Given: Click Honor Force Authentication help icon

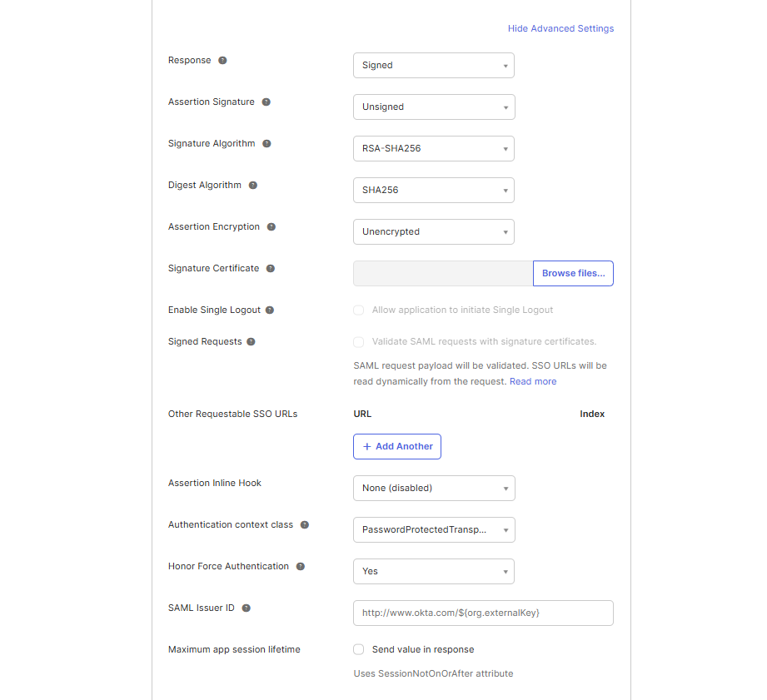Looking at the screenshot, I should (x=301, y=567).
